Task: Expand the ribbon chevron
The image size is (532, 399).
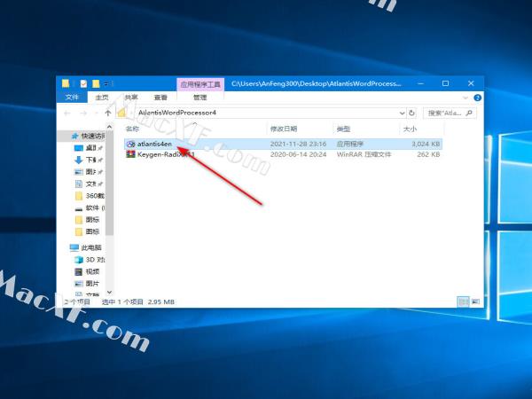Action: (465, 98)
